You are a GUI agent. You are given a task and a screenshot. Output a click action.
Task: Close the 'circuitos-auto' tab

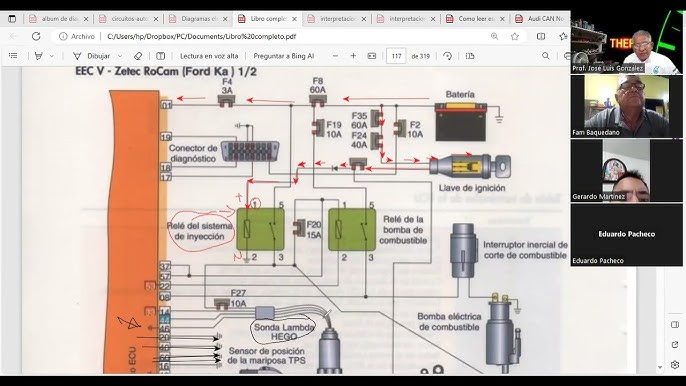click(156, 19)
